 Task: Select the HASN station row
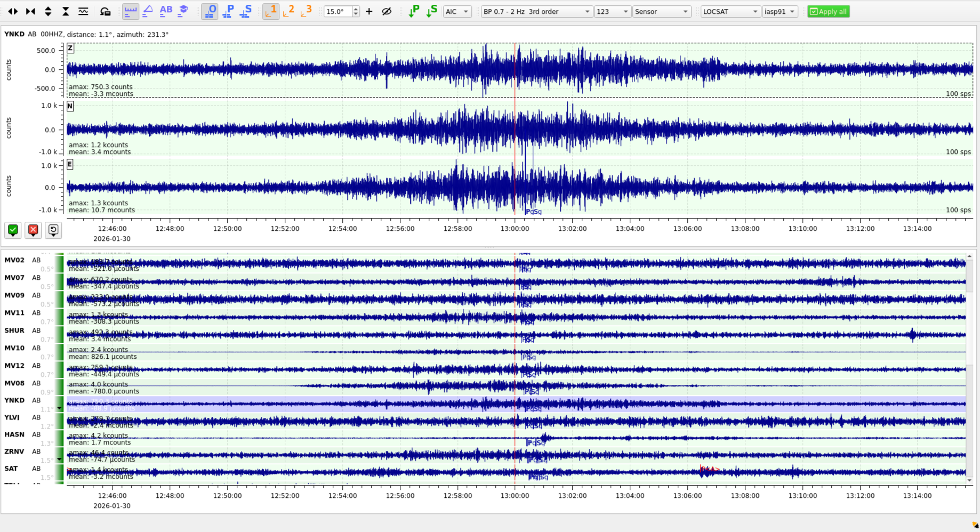coord(14,434)
